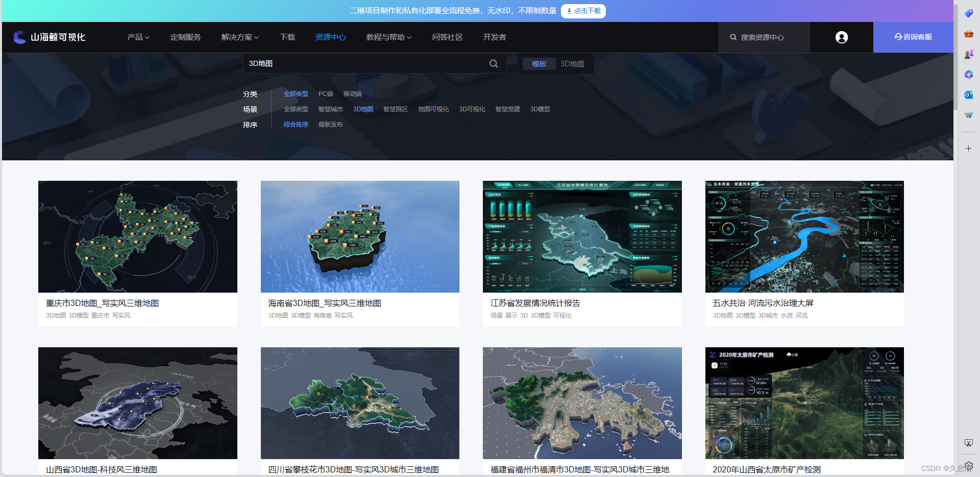Click the plus add icon in browser sidebar
Viewport: 980px width, 477px height.
click(968, 149)
